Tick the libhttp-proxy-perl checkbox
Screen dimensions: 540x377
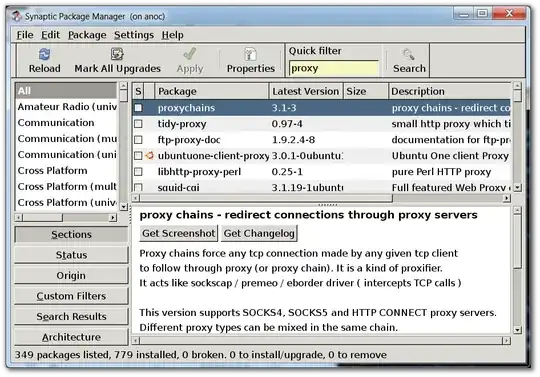coord(138,171)
